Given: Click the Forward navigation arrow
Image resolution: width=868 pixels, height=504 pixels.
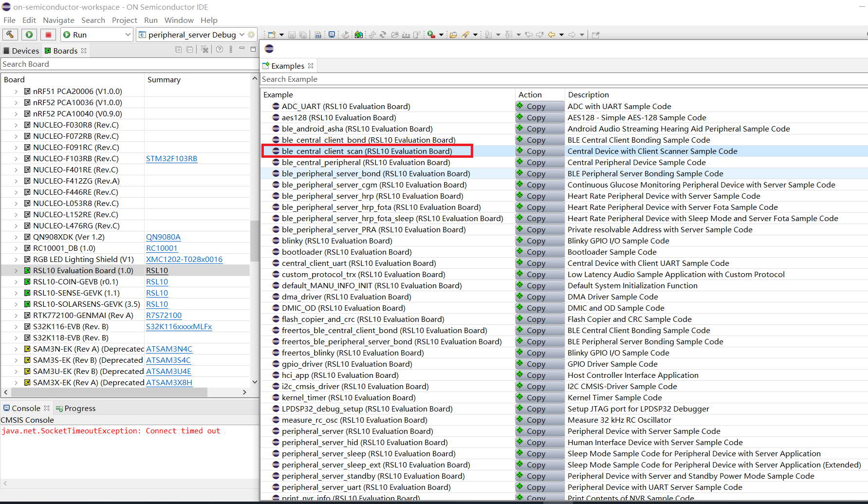Looking at the screenshot, I should coord(572,35).
